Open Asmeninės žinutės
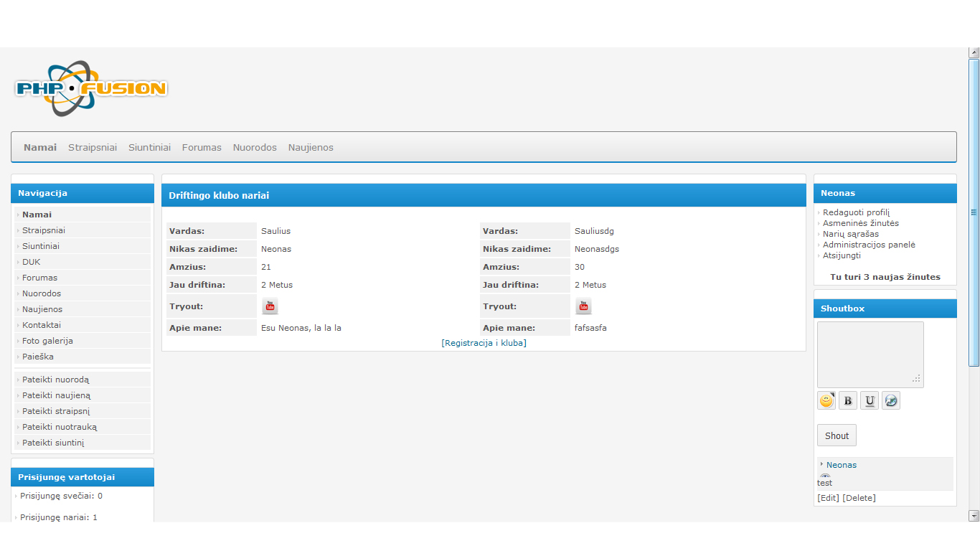980x551 pixels. (861, 223)
